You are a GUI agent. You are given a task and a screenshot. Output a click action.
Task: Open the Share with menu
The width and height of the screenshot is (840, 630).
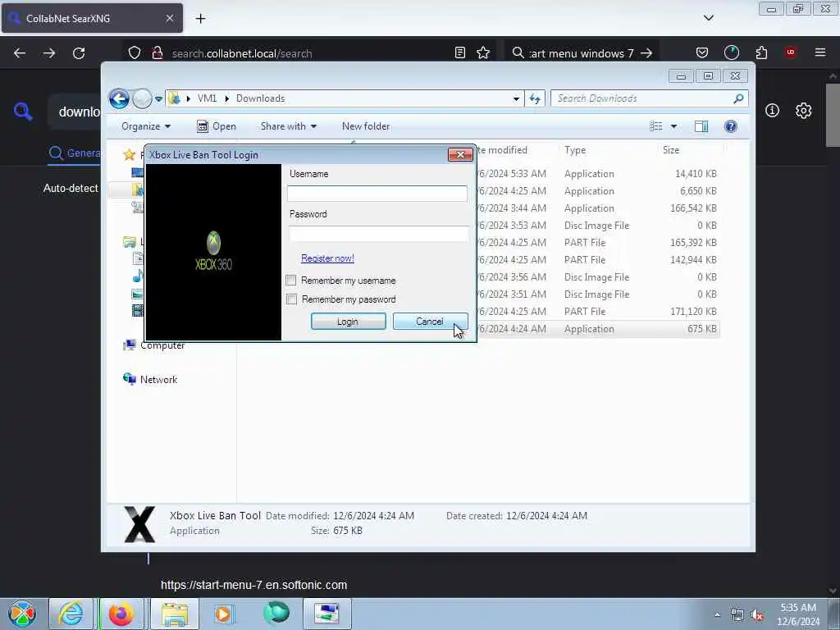pyautogui.click(x=288, y=126)
